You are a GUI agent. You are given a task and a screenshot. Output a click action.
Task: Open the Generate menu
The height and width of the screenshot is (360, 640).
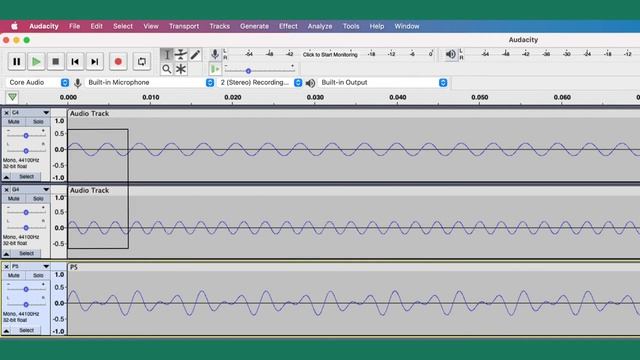[x=254, y=26]
